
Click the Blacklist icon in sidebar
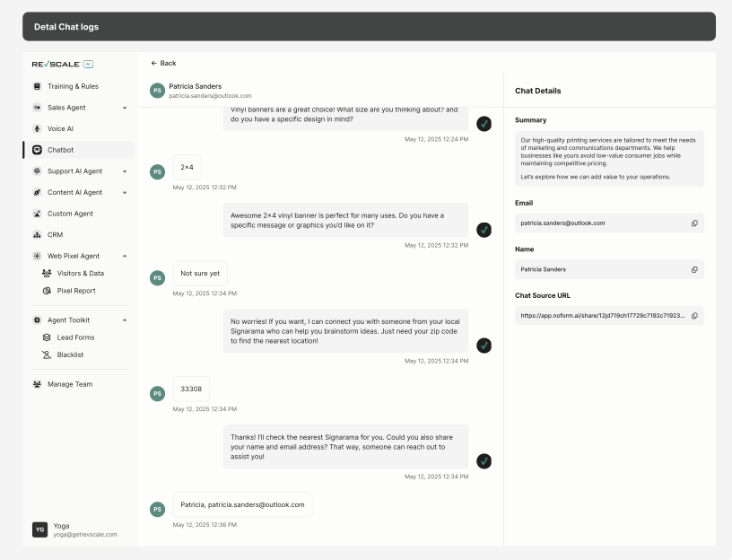click(x=47, y=354)
